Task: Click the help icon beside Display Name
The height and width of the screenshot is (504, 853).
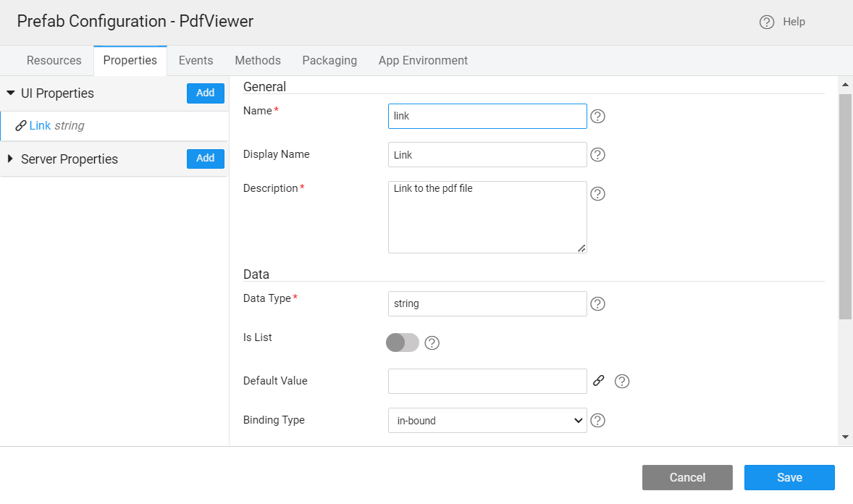Action: (x=597, y=155)
